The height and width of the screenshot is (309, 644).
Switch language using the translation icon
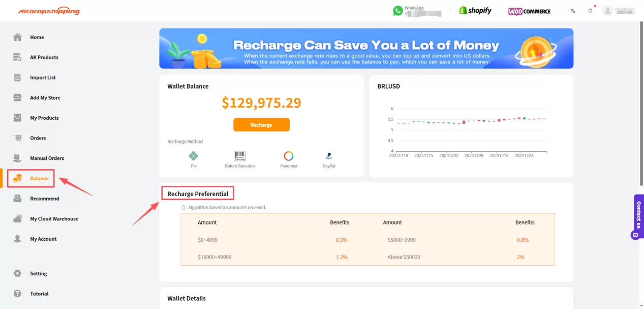pos(572,10)
